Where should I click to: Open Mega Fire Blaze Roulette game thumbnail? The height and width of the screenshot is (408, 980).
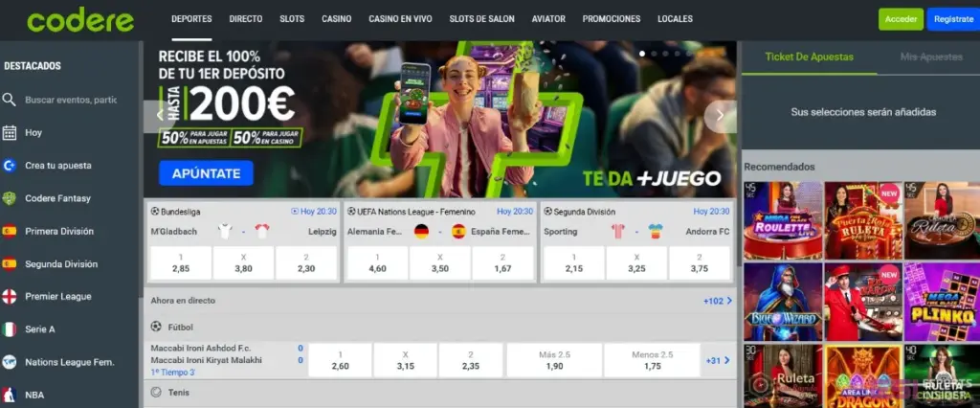[783, 220]
